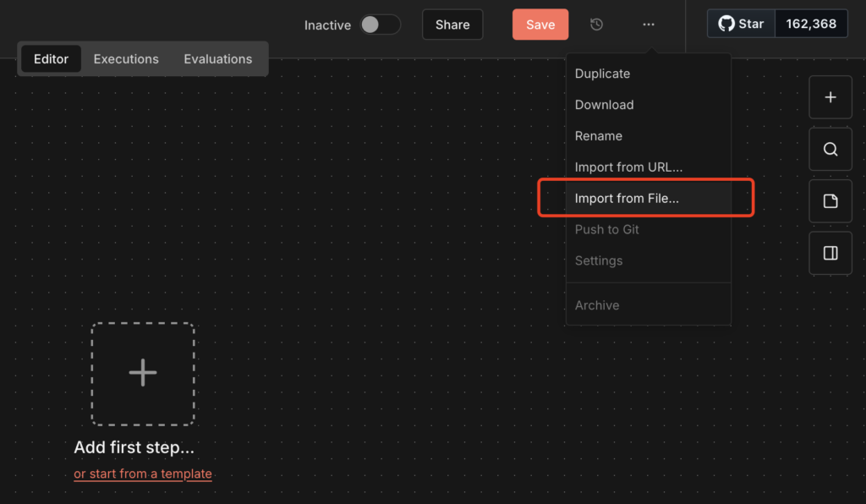Select the Editor tab
The image size is (866, 504).
click(51, 59)
